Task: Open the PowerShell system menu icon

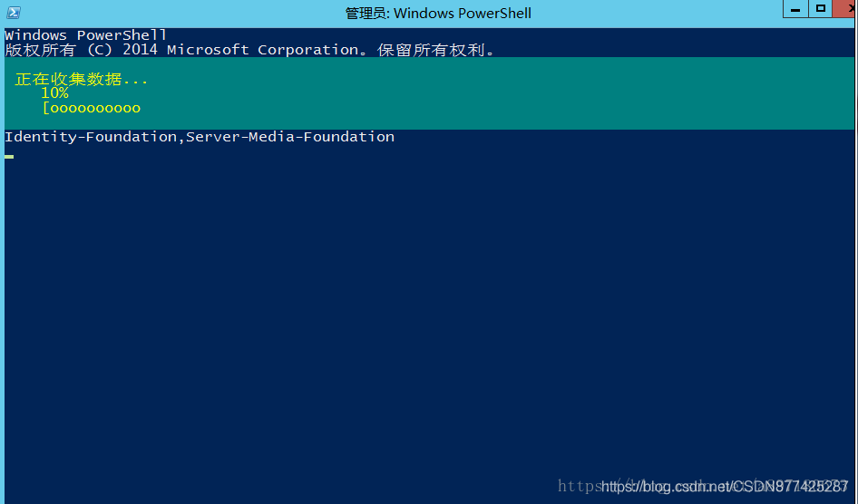Action: click(x=13, y=13)
